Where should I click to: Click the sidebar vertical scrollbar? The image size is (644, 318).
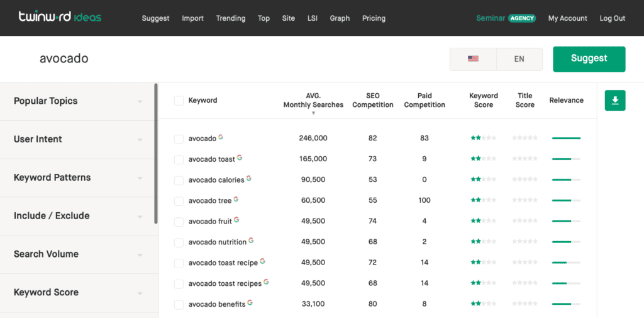tap(156, 154)
